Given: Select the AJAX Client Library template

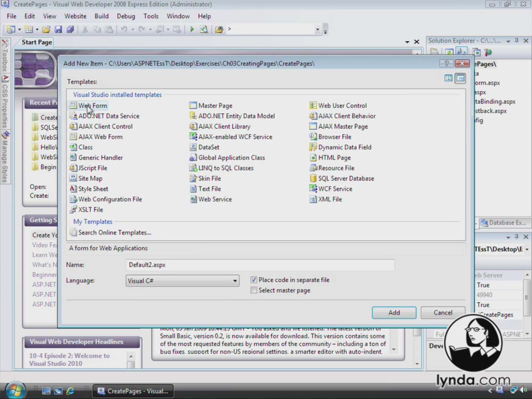Looking at the screenshot, I should point(220,126).
